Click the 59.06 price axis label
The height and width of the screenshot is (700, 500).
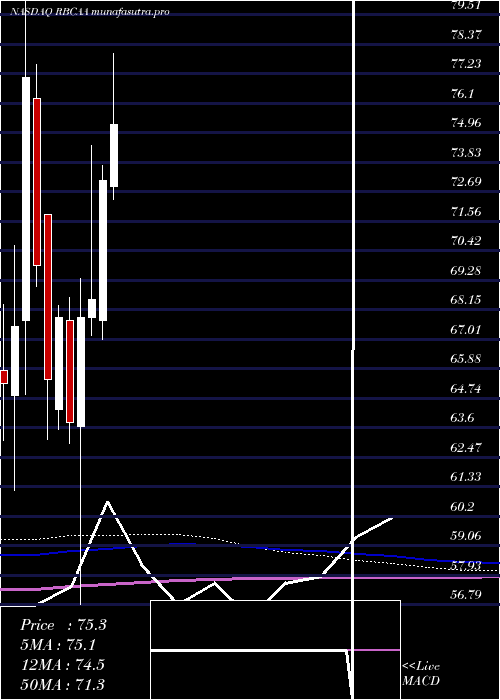466,536
